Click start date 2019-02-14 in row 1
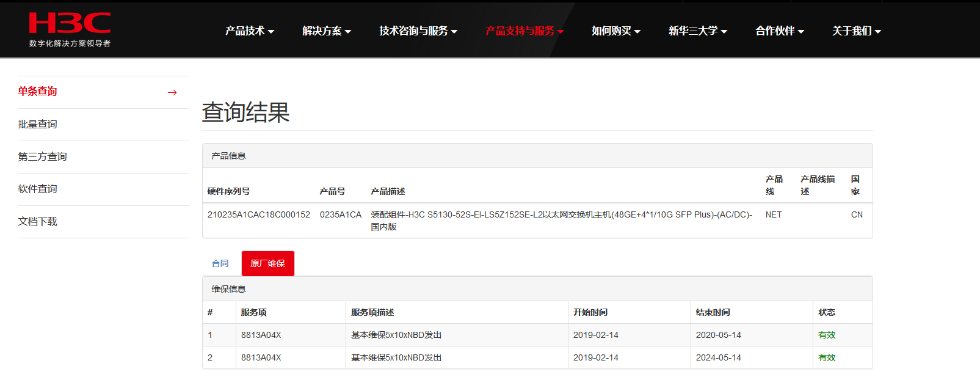Screen dimensions: 980x388 point(596,335)
